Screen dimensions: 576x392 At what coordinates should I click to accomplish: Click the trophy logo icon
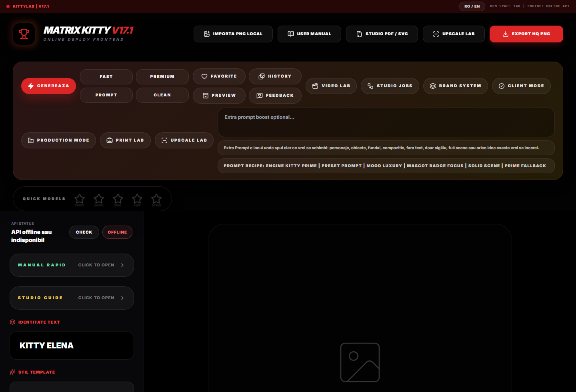coord(24,34)
